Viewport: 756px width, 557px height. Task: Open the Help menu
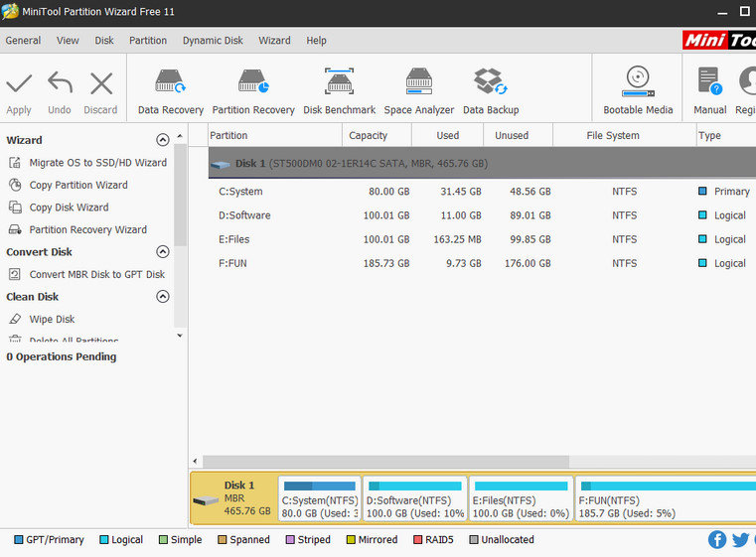[x=316, y=41]
